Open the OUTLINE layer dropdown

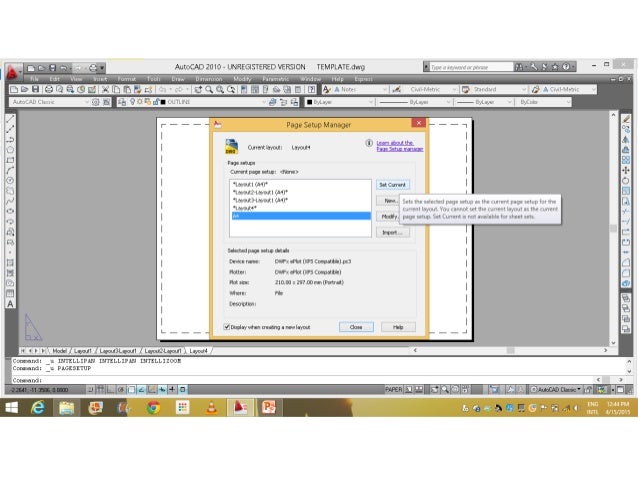pyautogui.click(x=264, y=102)
